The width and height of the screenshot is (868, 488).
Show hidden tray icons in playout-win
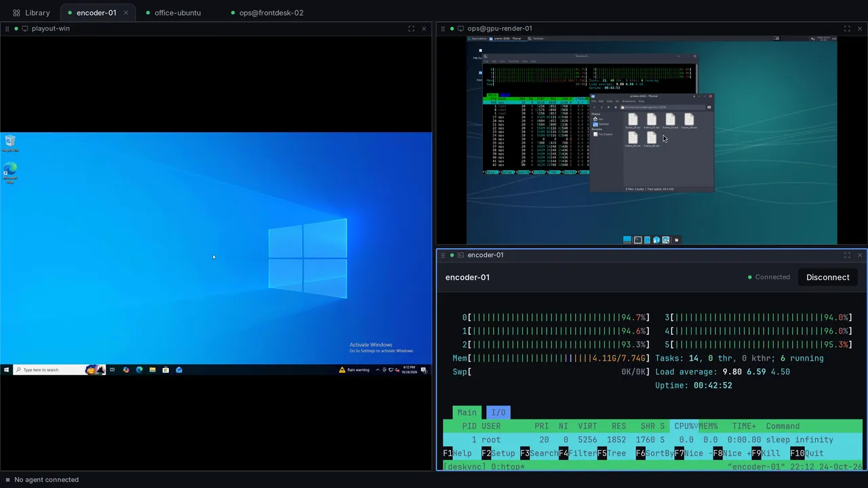click(x=378, y=370)
